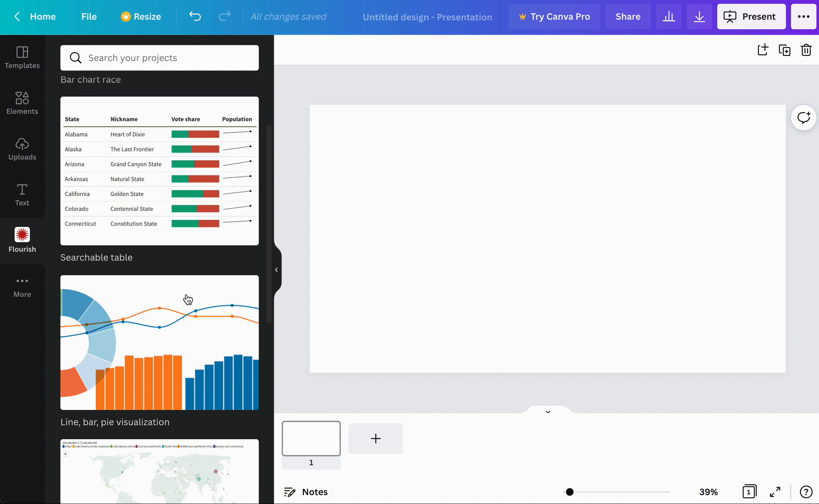The height and width of the screenshot is (504, 819).
Task: Add a comment using the speech bubble icon
Action: click(803, 118)
